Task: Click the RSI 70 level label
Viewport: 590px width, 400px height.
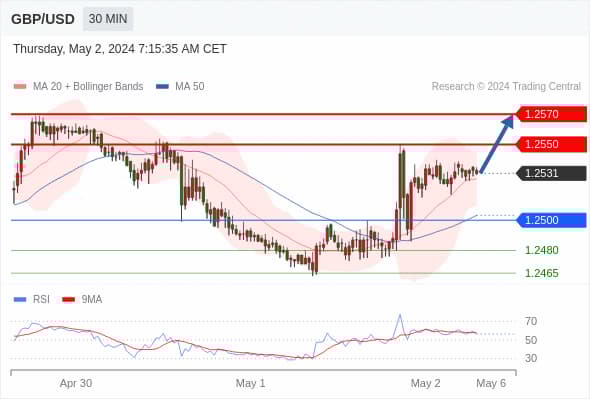Action: [x=531, y=321]
